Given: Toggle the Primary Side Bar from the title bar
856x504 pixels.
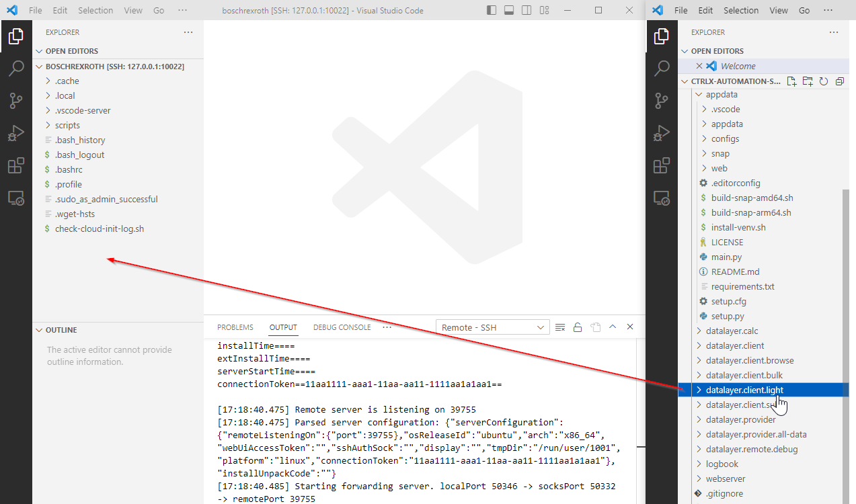Looking at the screenshot, I should click(492, 10).
